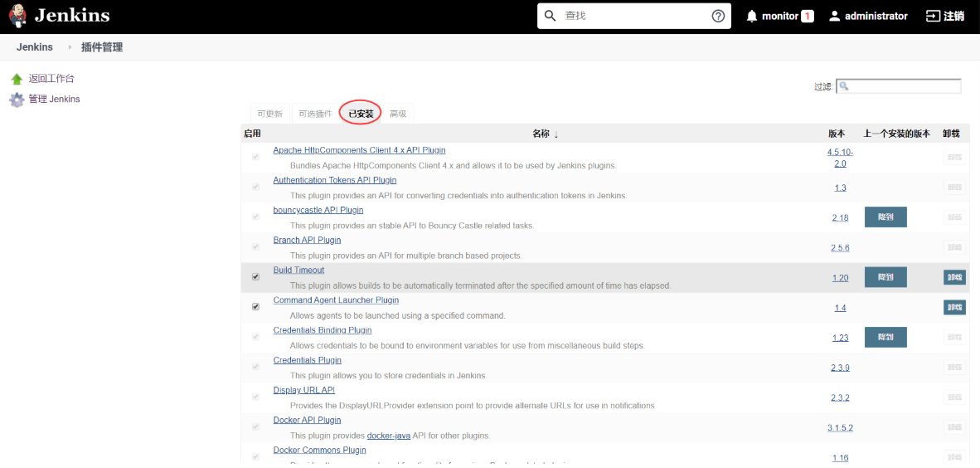Click the search magnifier icon in header
Viewport: 980px width, 468px height.
[550, 17]
